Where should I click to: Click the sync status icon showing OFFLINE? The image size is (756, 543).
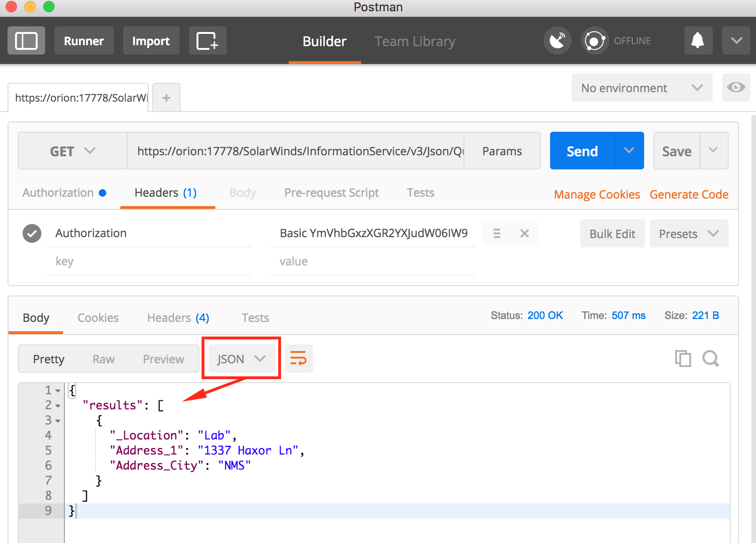tap(594, 40)
